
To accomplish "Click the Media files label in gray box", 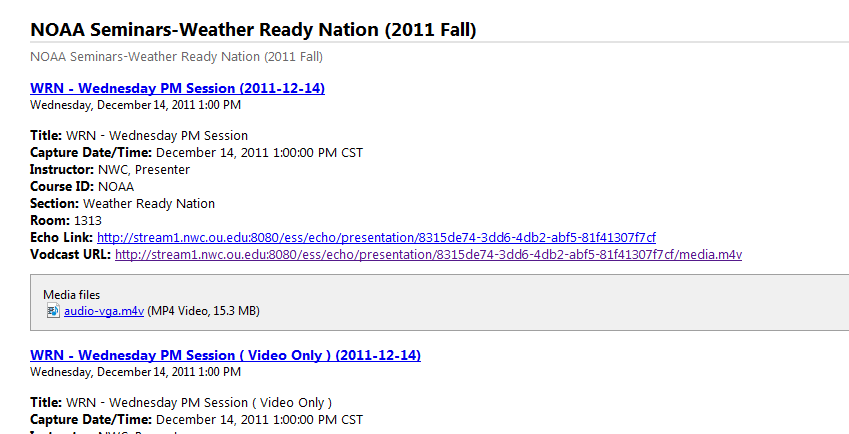I will tap(71, 295).
